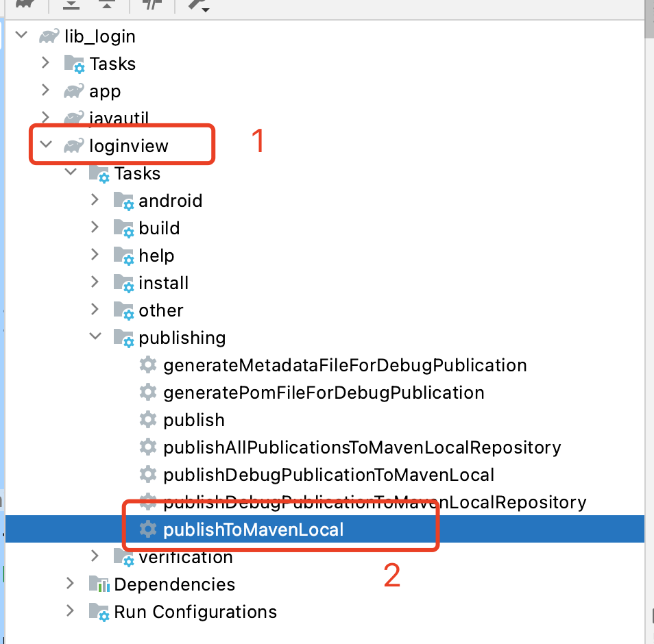Viewport: 654px width, 644px height.
Task: Expand the Tasks node under lib_login
Action: coord(46,62)
